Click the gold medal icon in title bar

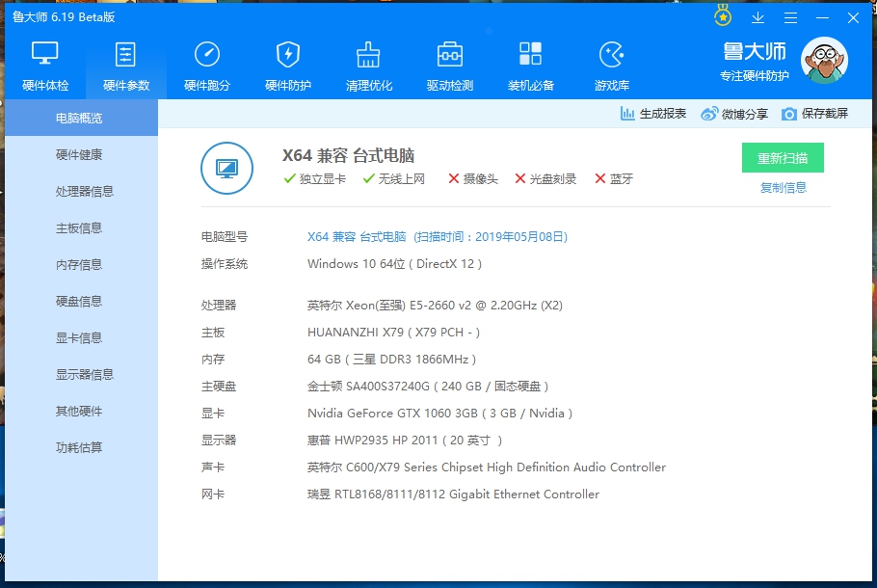pyautogui.click(x=723, y=16)
